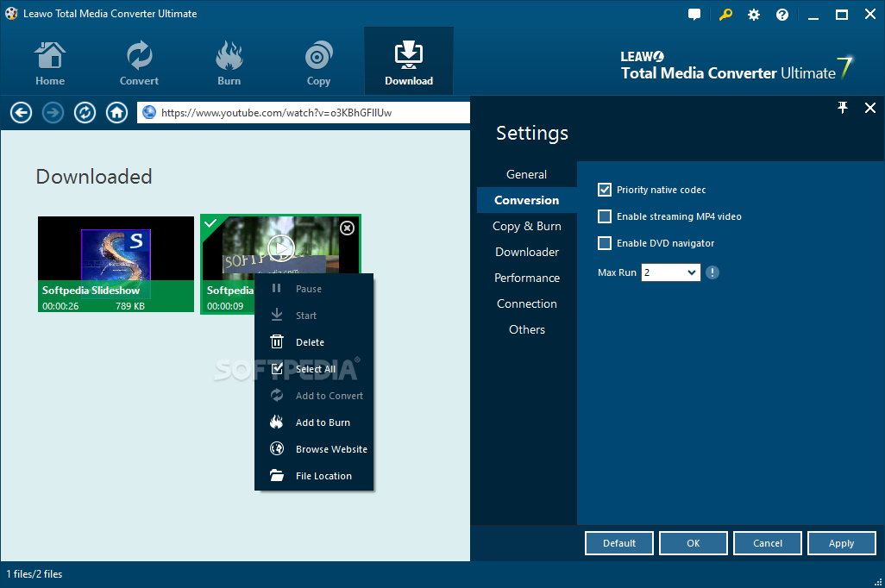This screenshot has width=885, height=588.
Task: Choose Start in context menu
Action: point(314,316)
